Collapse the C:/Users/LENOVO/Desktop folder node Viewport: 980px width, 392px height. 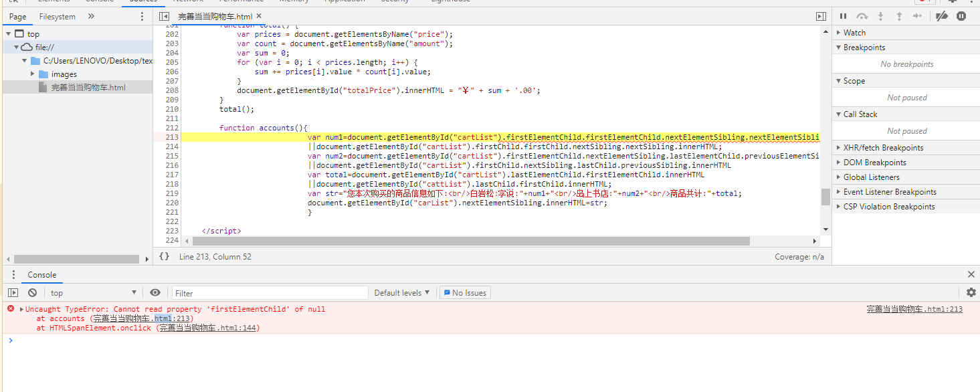pos(25,60)
